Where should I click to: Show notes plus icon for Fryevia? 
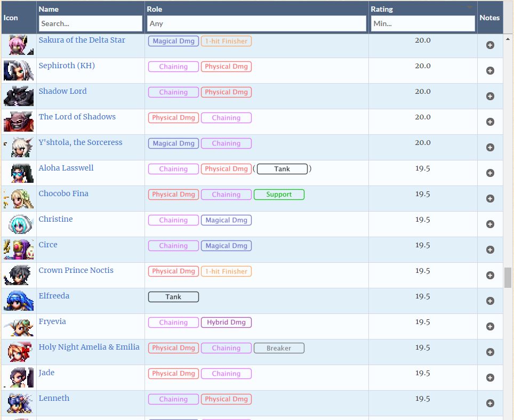[x=490, y=326]
